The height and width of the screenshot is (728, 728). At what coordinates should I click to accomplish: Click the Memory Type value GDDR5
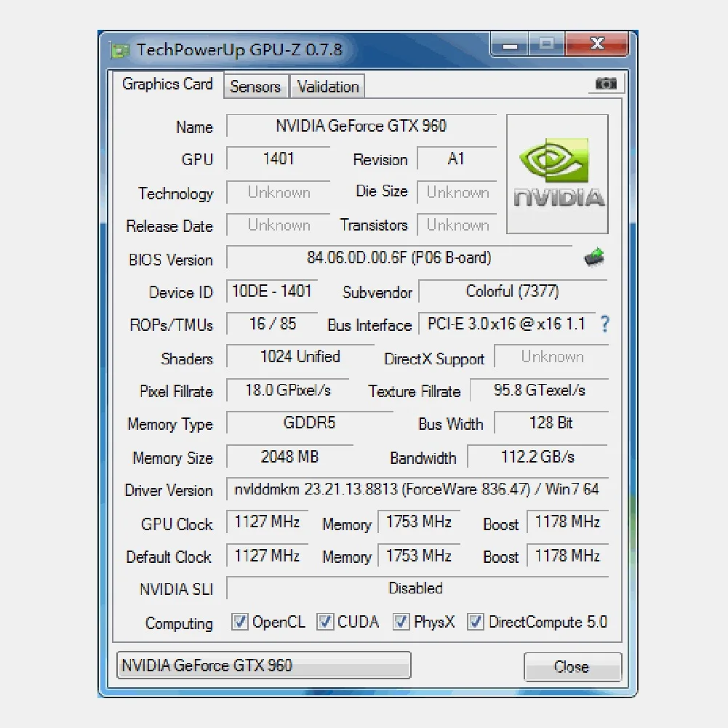point(310,423)
